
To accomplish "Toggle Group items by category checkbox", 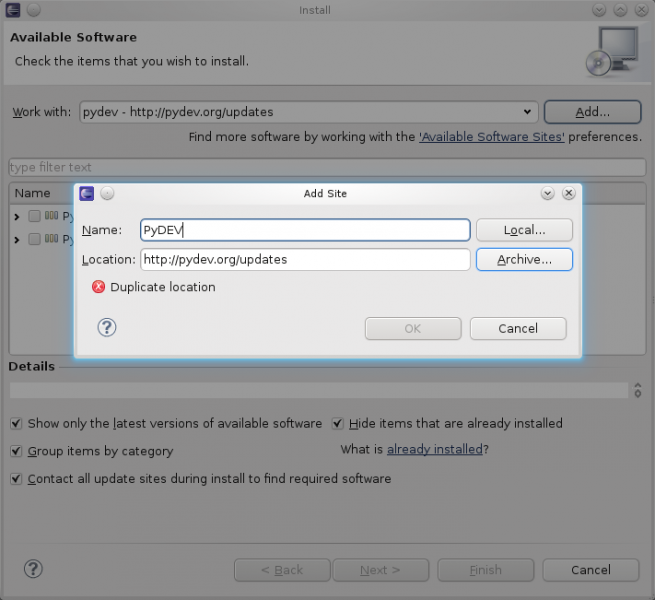I will [16, 451].
